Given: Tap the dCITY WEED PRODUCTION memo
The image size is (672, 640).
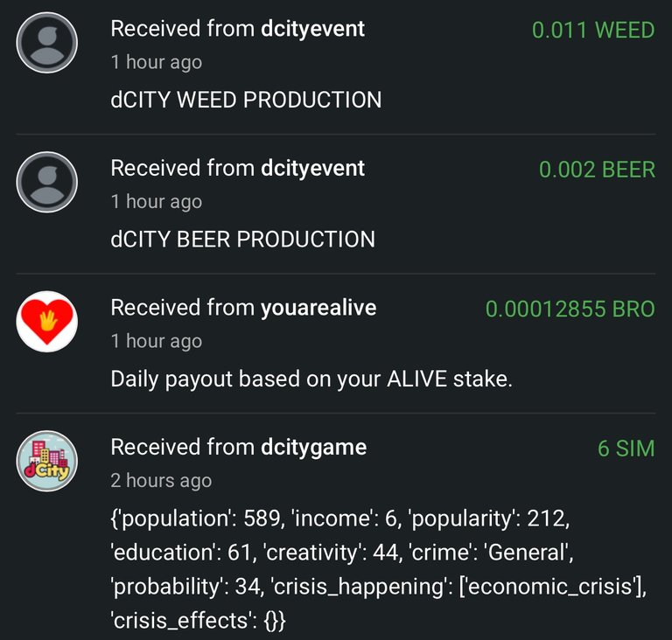Looking at the screenshot, I should (x=246, y=100).
